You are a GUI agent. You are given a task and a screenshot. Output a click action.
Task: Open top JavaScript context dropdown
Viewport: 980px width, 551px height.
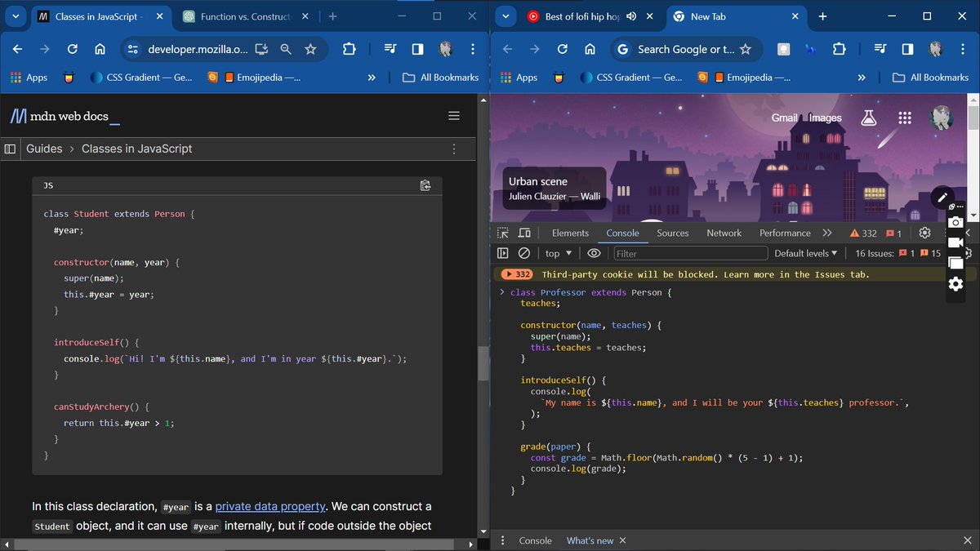coord(559,253)
